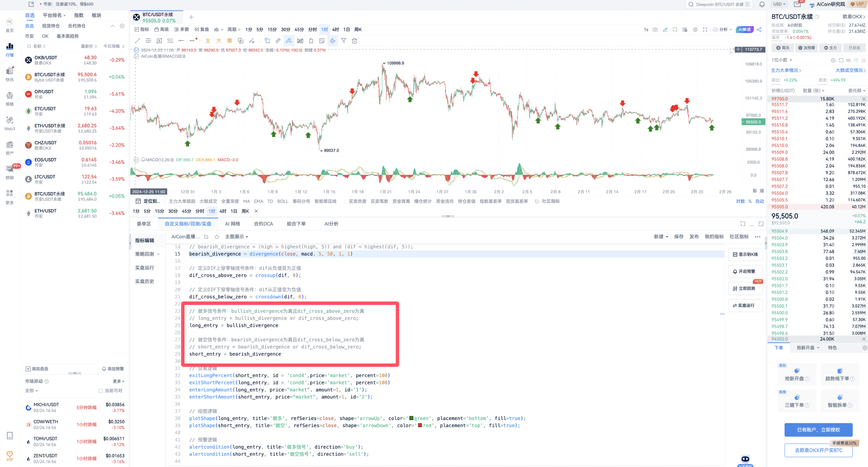The height and width of the screenshot is (467, 868).
Task: Open the notification bell
Action: [762, 4]
